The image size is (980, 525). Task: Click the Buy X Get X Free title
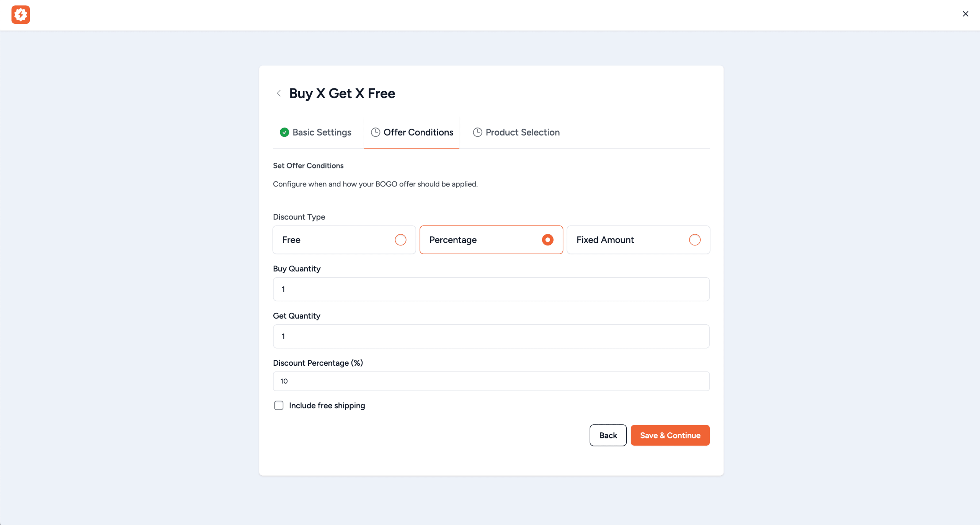click(x=342, y=93)
